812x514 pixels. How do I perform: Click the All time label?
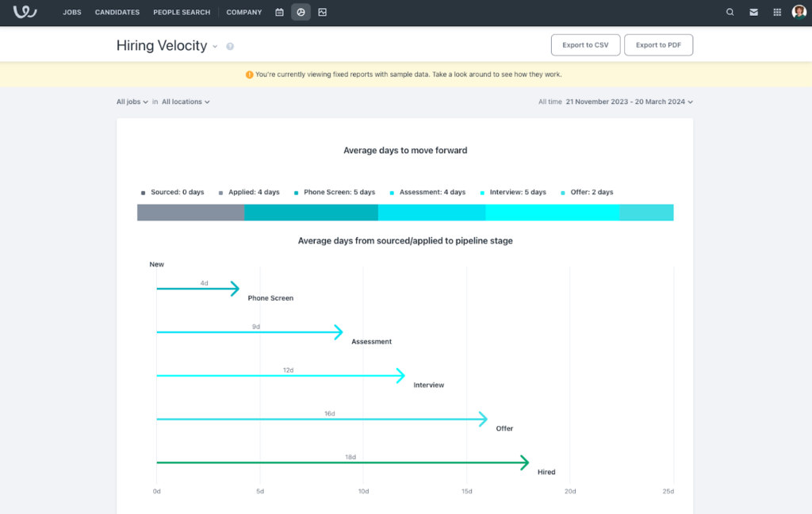pos(550,102)
